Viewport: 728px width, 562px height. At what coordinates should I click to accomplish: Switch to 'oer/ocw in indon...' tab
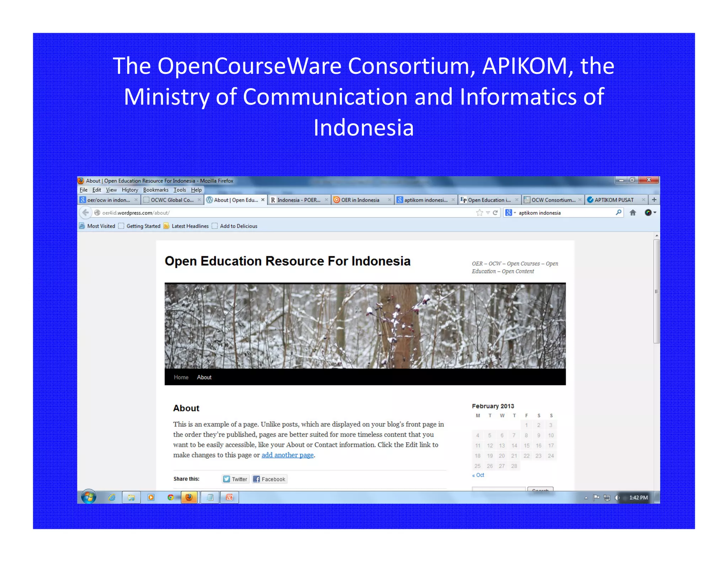click(x=108, y=200)
